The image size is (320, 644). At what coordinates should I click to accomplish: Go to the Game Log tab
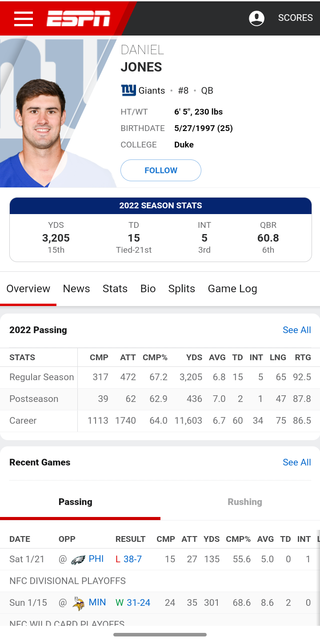(x=232, y=289)
